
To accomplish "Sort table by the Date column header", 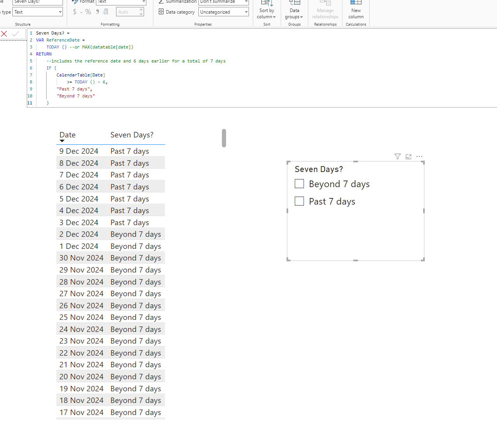I will (x=68, y=135).
